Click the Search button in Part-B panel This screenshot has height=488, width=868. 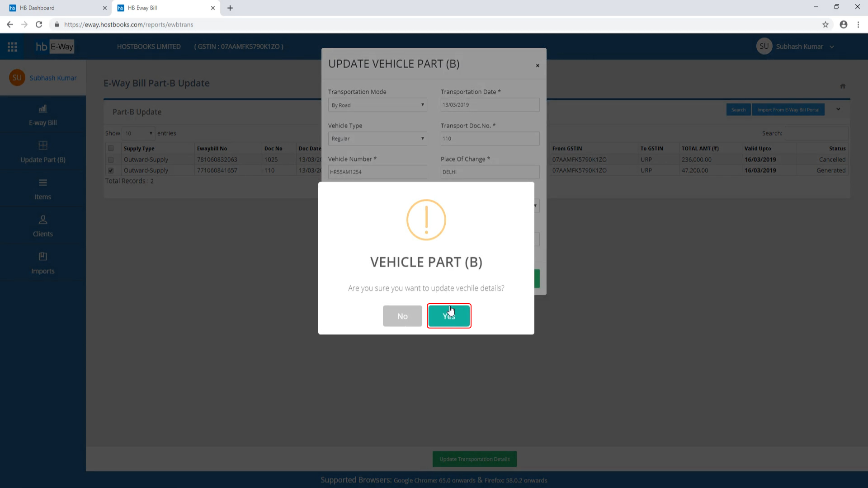(x=738, y=110)
